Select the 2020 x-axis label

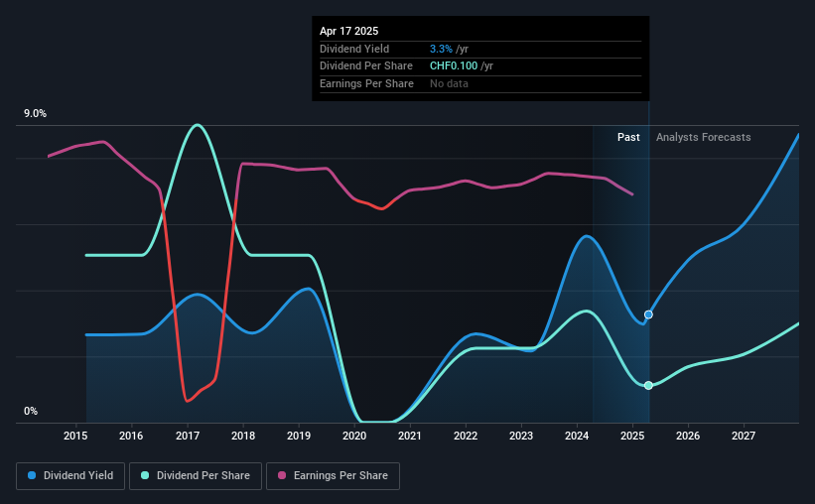tap(354, 436)
